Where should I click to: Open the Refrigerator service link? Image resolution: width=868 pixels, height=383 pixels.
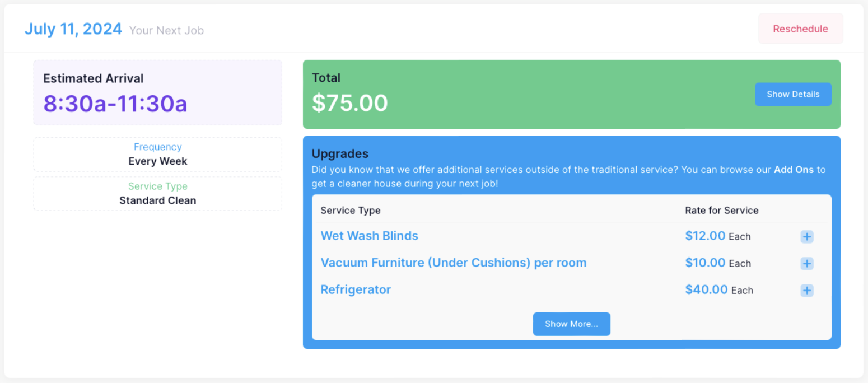356,289
